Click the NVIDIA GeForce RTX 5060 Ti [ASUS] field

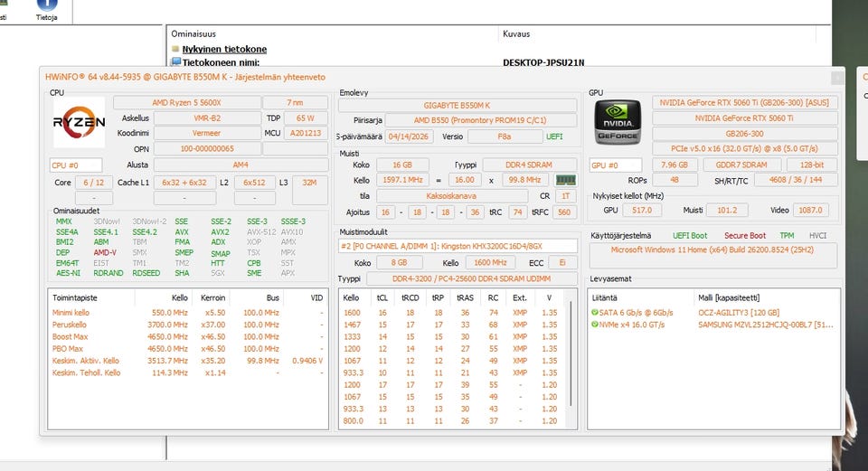pos(744,102)
